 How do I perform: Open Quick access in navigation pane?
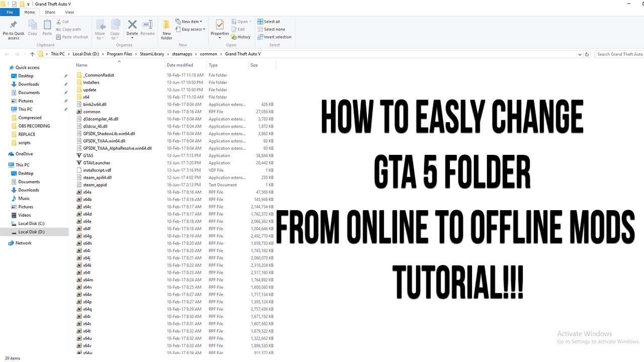click(x=24, y=67)
